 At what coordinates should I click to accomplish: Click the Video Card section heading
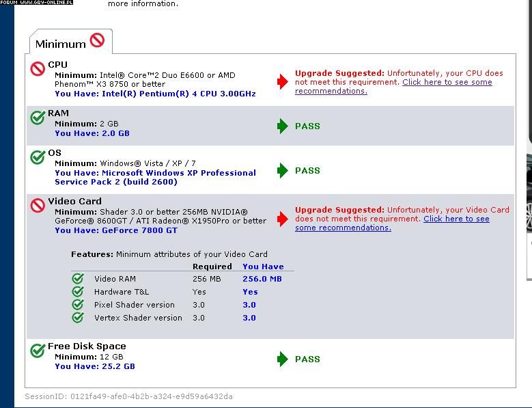click(x=74, y=202)
